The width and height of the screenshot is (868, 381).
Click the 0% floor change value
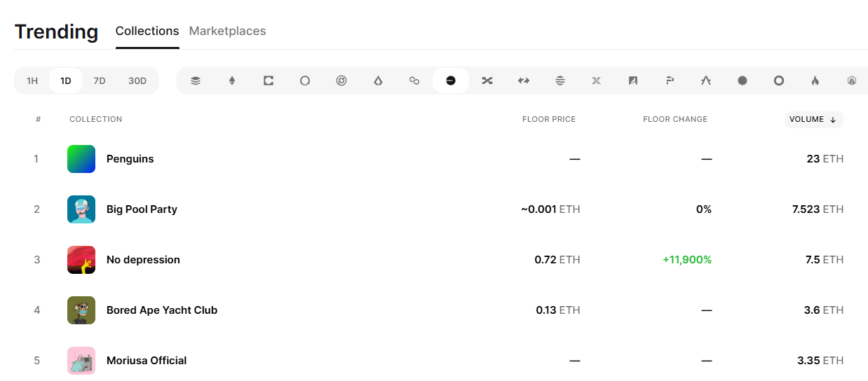(x=704, y=209)
